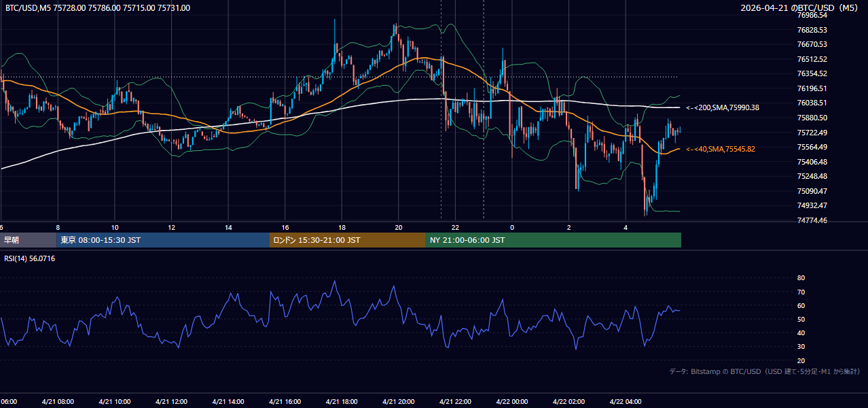Click price axis value 76986.54
The image size is (868, 408).
point(812,15)
